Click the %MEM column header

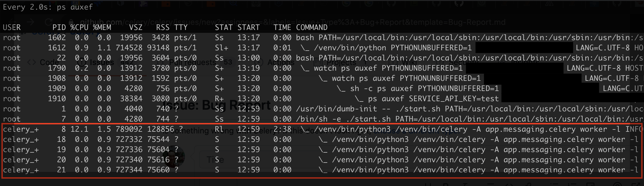click(102, 27)
